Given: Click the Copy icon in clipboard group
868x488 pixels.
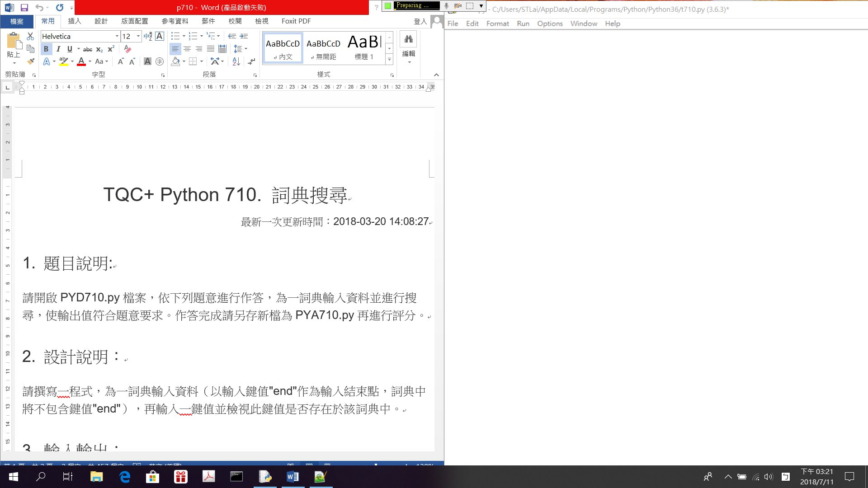Looking at the screenshot, I should click(x=30, y=49).
